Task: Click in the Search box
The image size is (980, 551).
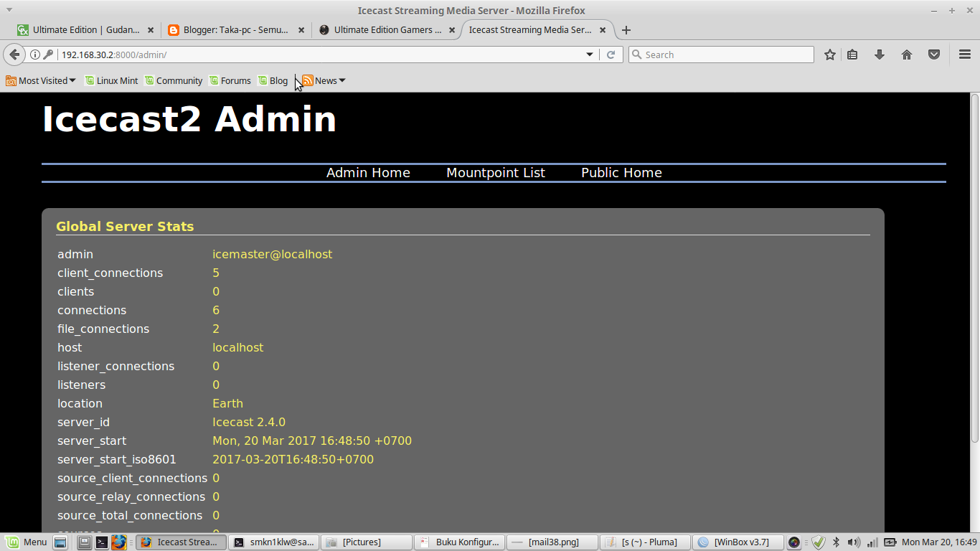Action: [721, 55]
